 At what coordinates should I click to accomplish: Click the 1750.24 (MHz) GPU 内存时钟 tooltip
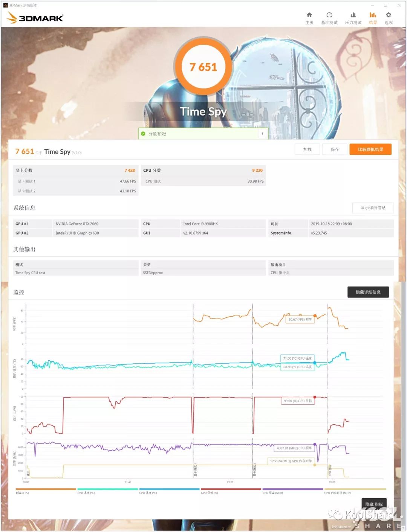point(291,461)
